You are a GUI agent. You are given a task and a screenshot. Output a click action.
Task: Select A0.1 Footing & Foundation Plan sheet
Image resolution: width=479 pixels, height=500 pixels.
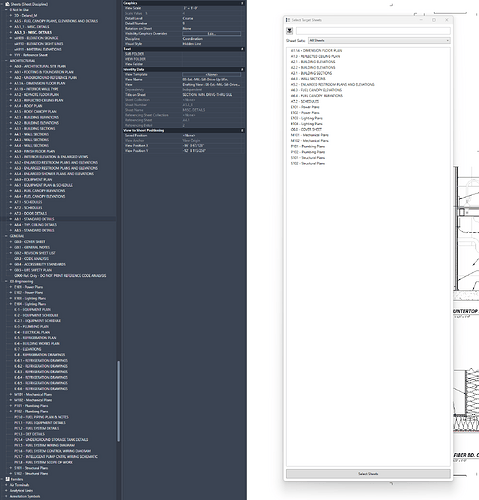click(x=44, y=72)
